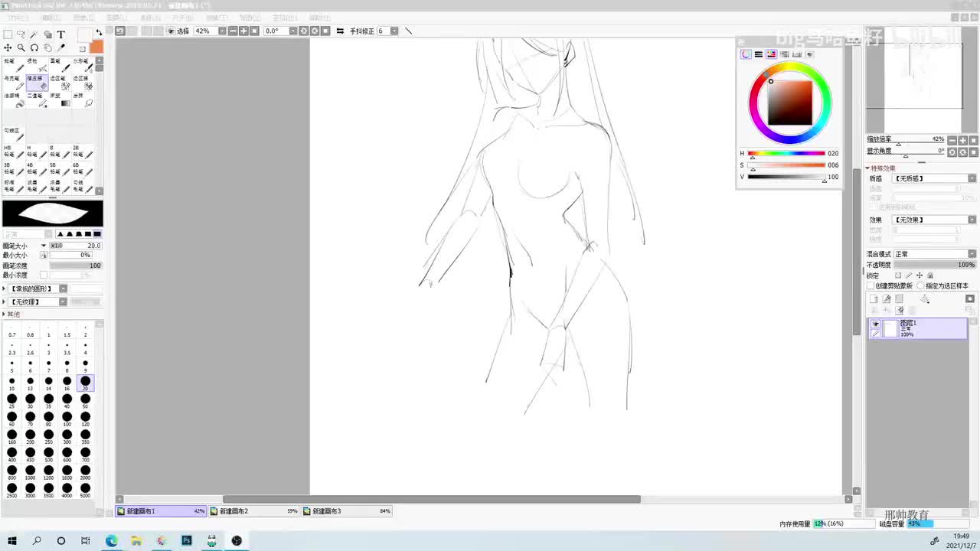980x551 pixels.
Task: Open Windows Start menu
Action: click(12, 540)
